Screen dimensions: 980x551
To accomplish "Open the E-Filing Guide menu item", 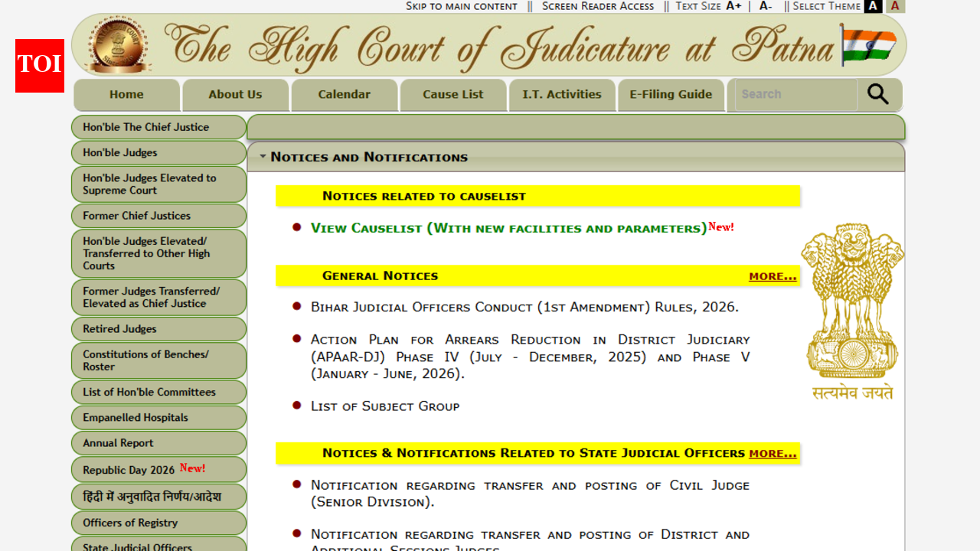I will pos(671,94).
